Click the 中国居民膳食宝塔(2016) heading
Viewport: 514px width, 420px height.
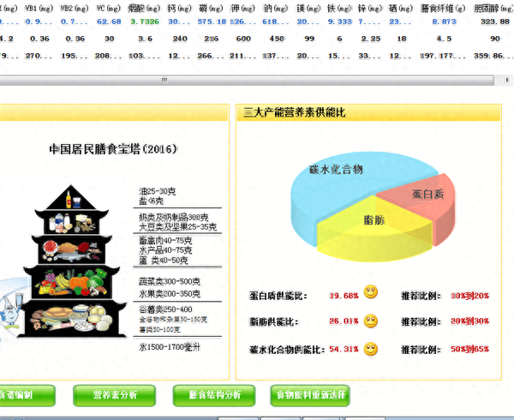tap(113, 149)
